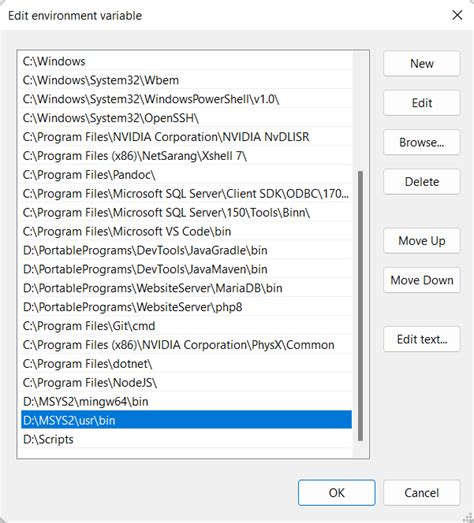Select the WebsiteServer\MariaDB\bin path
The image size is (474, 523).
pyautogui.click(x=186, y=288)
